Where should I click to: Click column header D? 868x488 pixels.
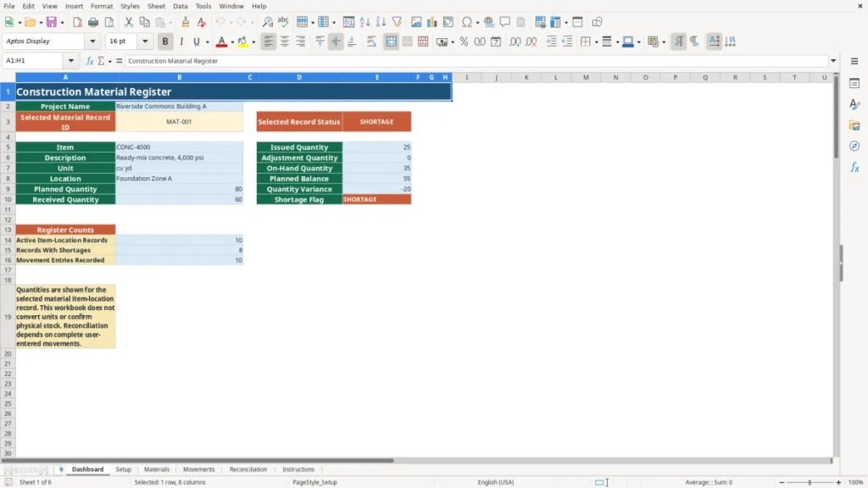299,77
